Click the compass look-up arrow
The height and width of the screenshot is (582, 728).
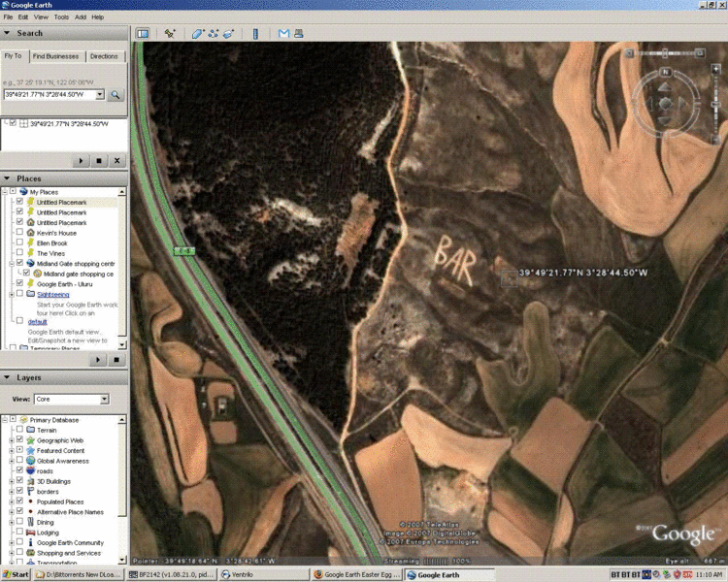[665, 87]
